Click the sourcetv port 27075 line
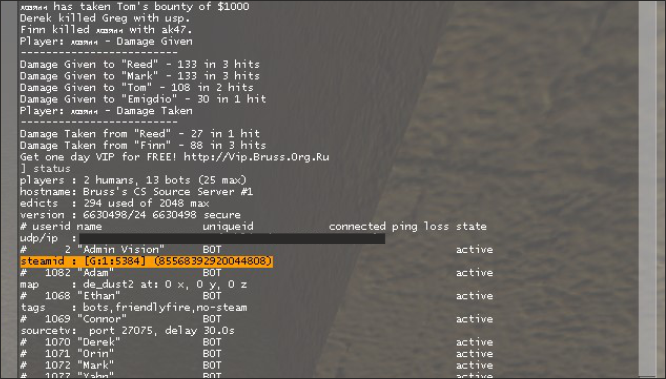 (x=127, y=331)
